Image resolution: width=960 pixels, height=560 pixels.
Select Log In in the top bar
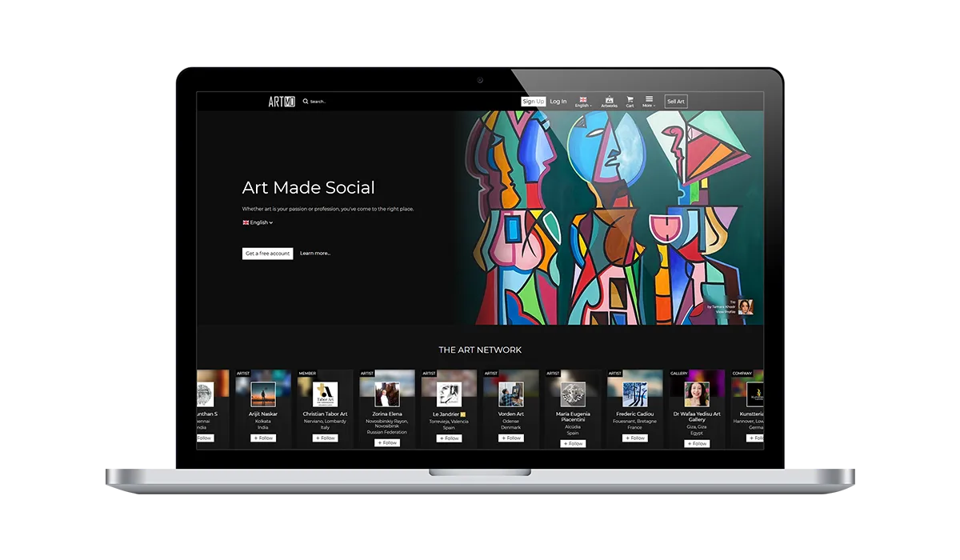point(558,102)
